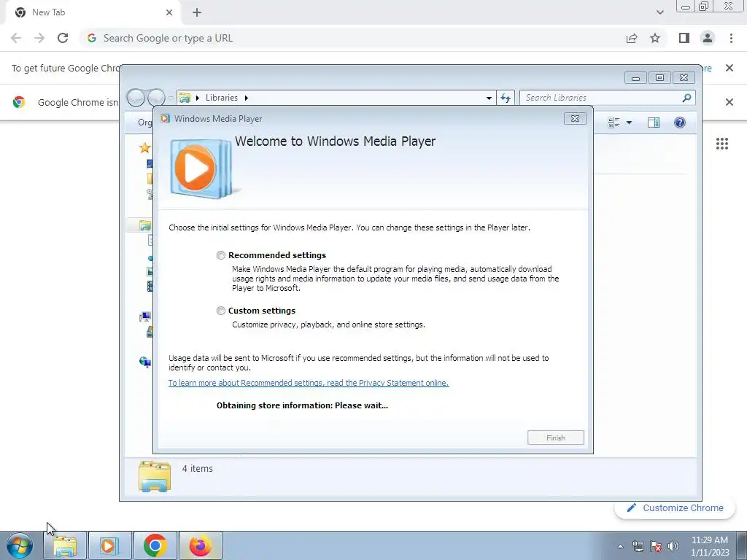Reload the page in Chrome

[x=63, y=38]
